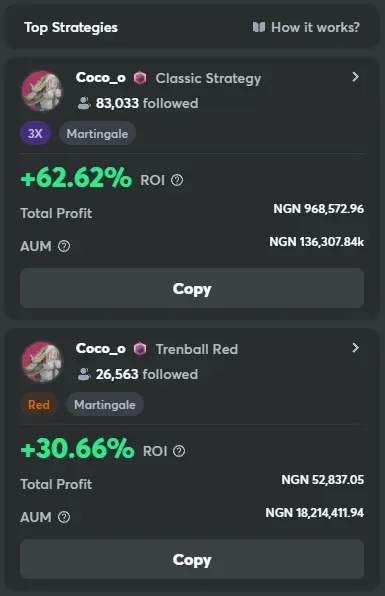Click the followers icon beside 83,033 followed
This screenshot has width=385, height=596.
[x=84, y=103]
